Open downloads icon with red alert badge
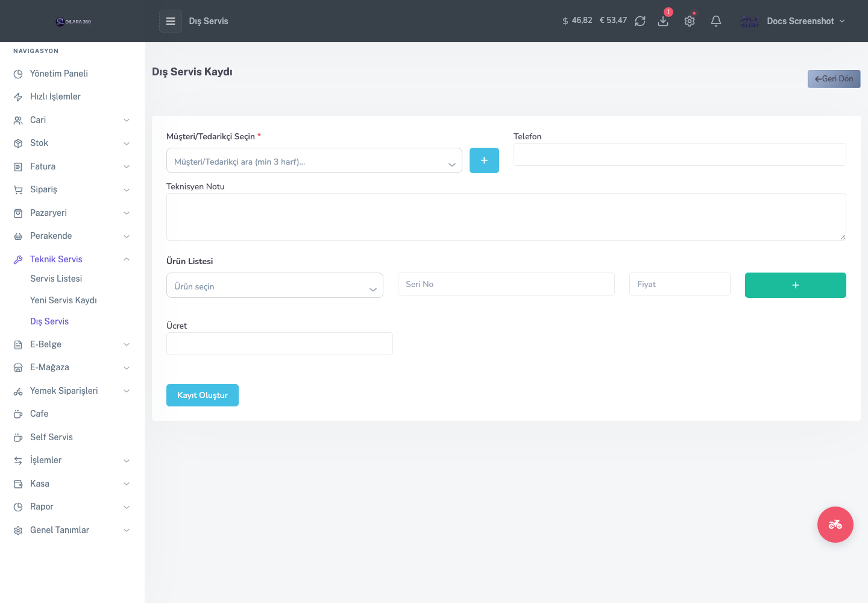Screen dimensions: 868x603 [x=663, y=21]
